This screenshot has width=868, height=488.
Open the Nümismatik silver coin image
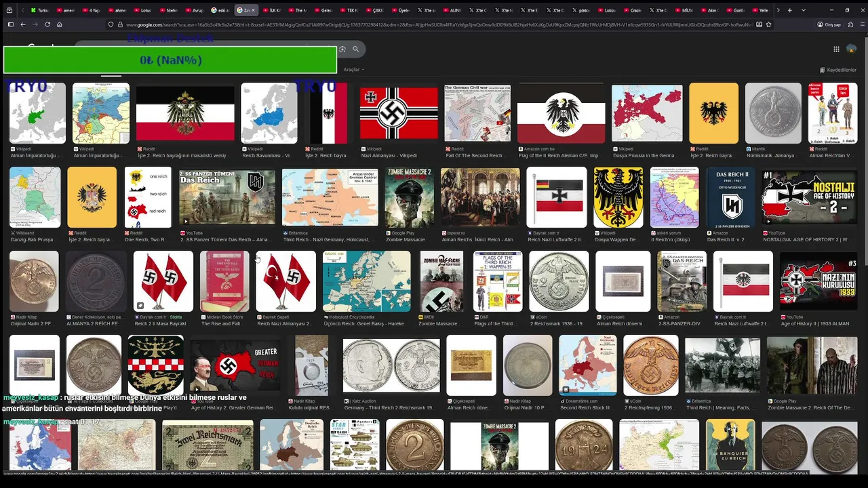pos(773,113)
